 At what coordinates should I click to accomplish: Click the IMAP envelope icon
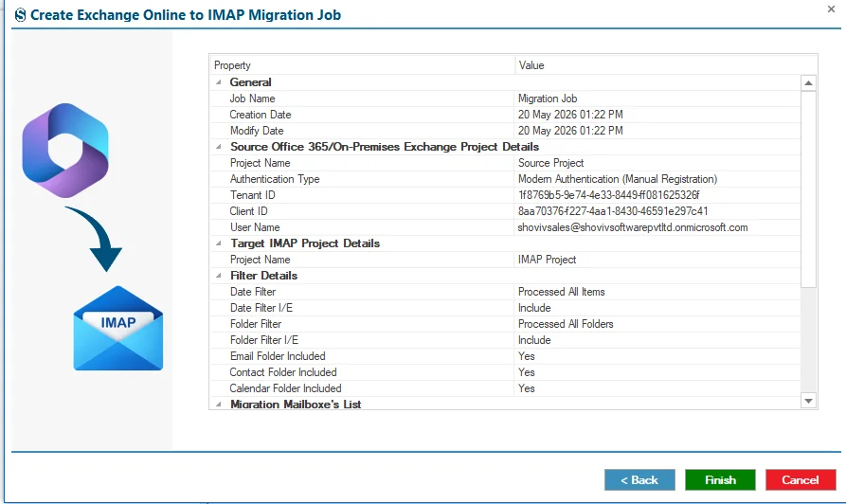[x=118, y=328]
